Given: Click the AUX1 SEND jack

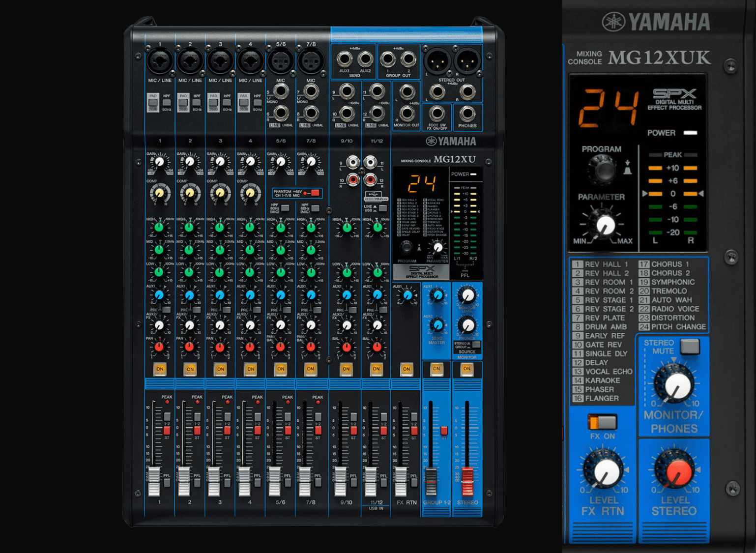Looking at the screenshot, I should [x=345, y=59].
